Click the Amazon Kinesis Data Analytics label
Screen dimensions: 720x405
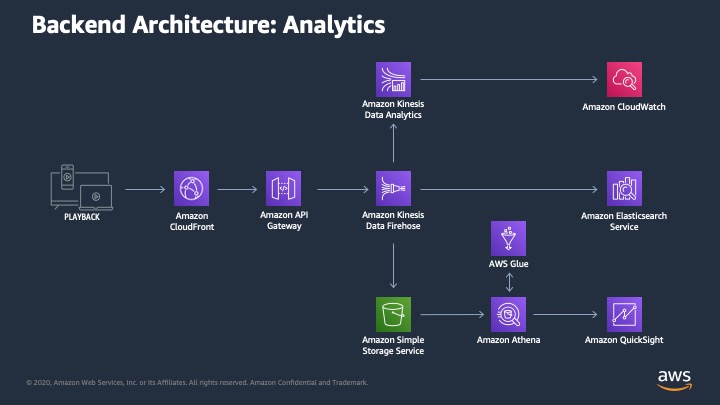coord(393,109)
